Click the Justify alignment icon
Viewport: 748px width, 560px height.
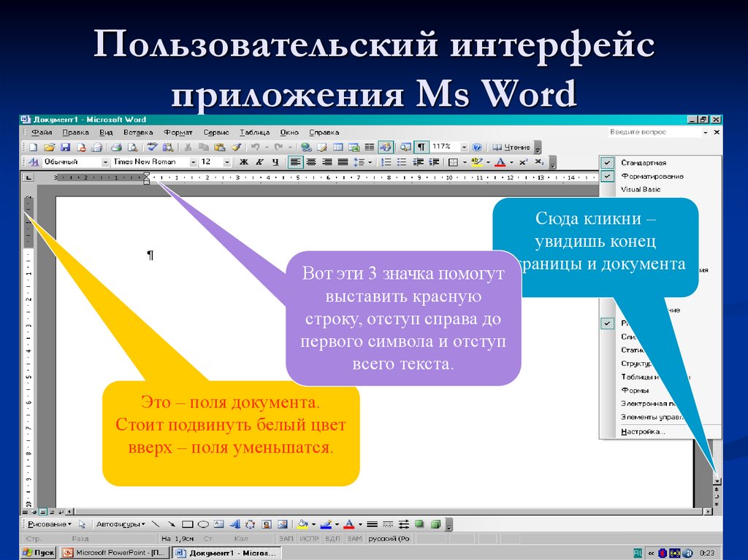pos(341,162)
